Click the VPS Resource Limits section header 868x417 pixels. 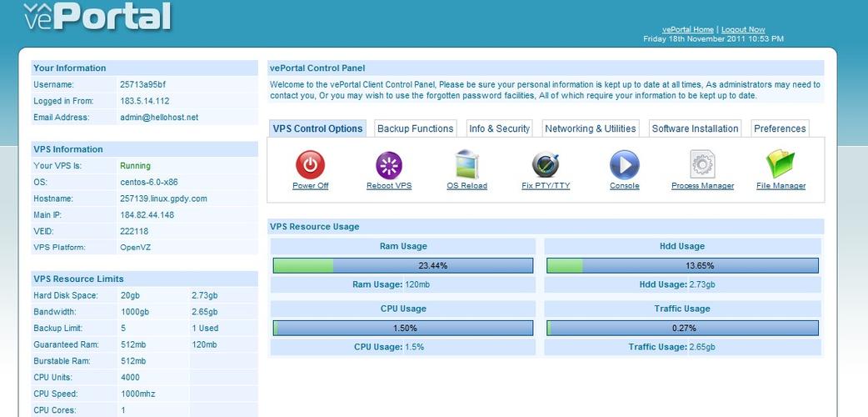[x=78, y=279]
